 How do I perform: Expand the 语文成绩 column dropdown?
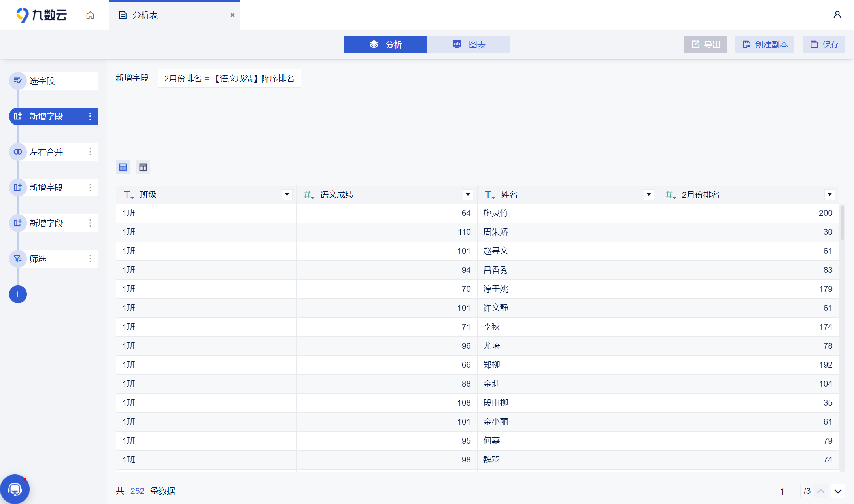[x=468, y=194]
